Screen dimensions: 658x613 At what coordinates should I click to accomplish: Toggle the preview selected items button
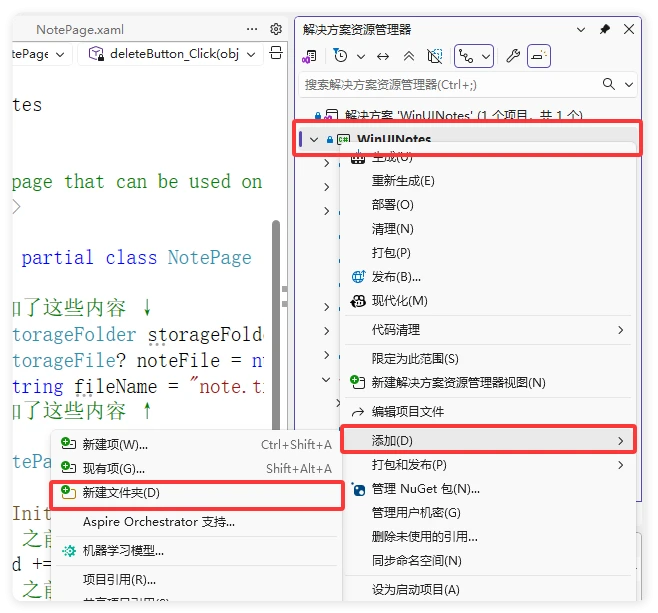tap(538, 56)
